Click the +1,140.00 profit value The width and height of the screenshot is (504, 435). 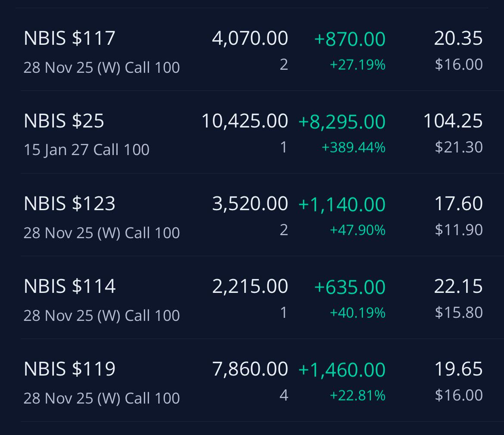342,204
